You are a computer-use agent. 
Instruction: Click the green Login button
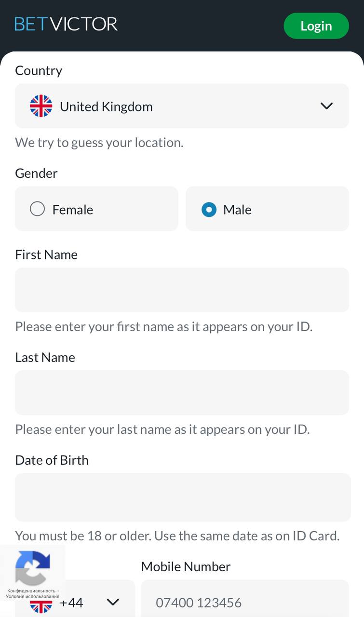[x=316, y=26]
